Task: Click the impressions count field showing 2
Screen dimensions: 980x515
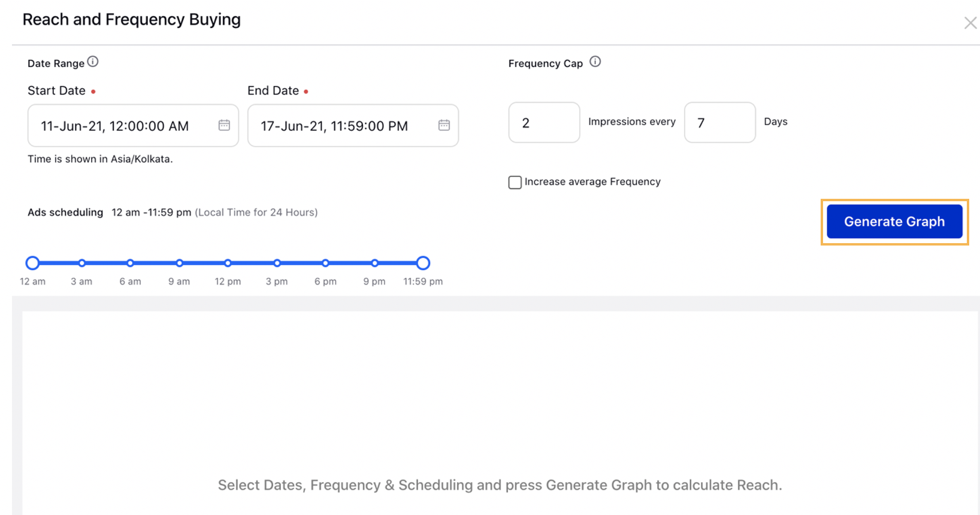Action: click(543, 123)
